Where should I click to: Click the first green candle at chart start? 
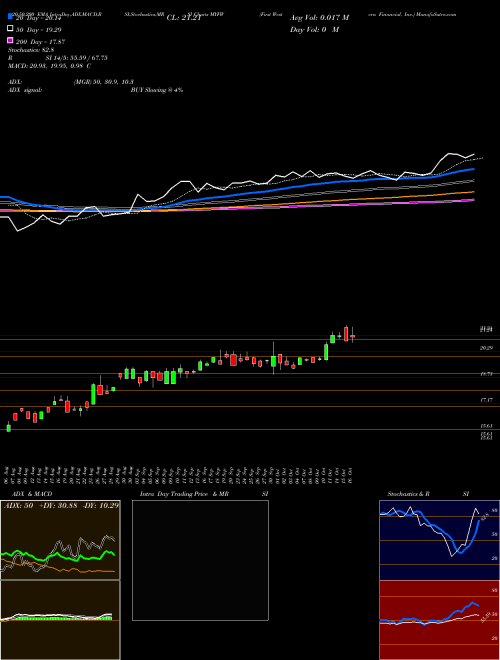point(8,428)
